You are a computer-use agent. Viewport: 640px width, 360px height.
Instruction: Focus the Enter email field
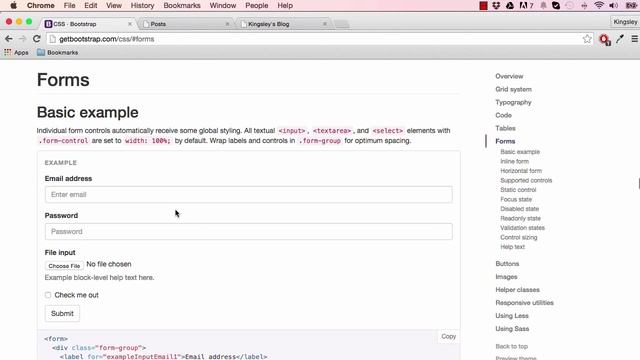click(x=249, y=195)
